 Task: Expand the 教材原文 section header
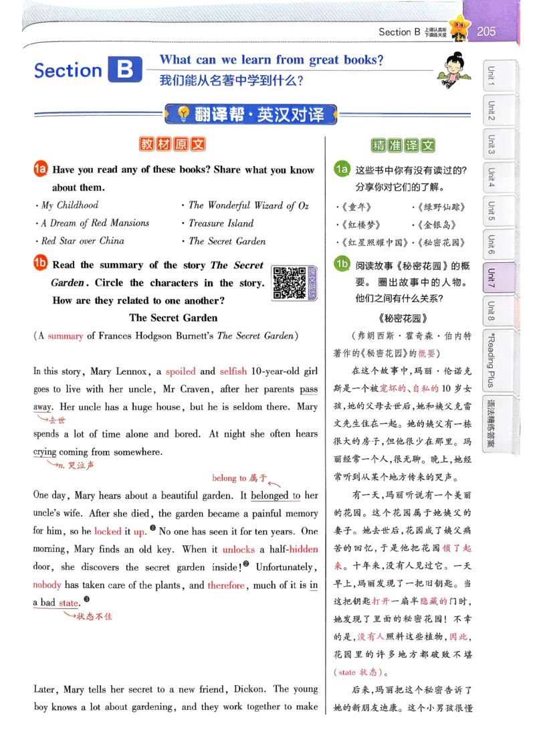tap(173, 144)
